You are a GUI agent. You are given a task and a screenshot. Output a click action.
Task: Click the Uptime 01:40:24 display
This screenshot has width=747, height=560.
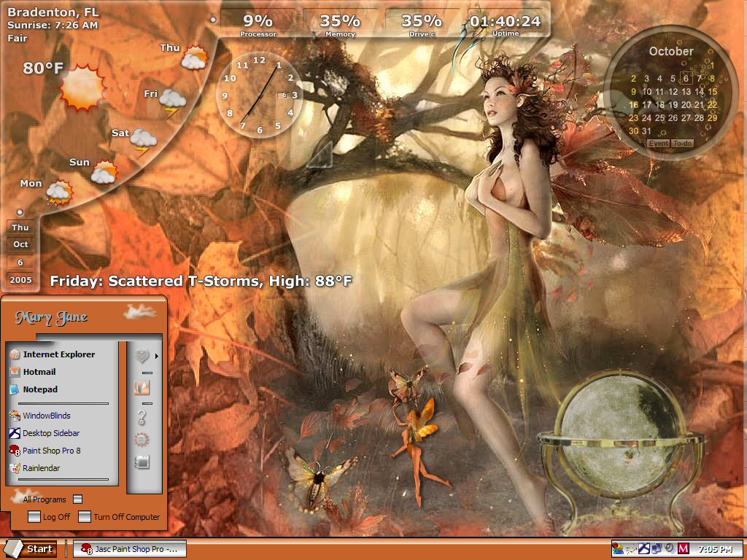pyautogui.click(x=506, y=24)
